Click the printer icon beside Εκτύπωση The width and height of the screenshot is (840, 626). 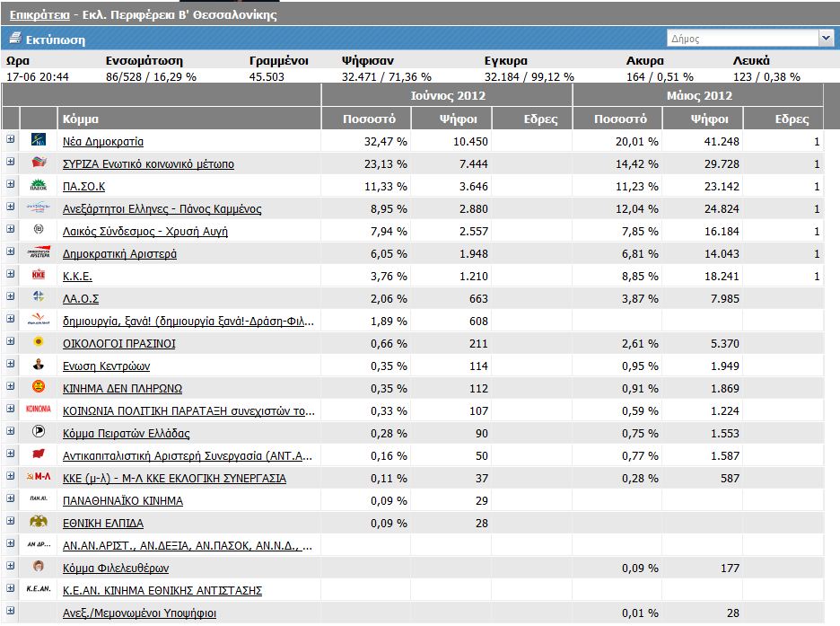pos(14,39)
